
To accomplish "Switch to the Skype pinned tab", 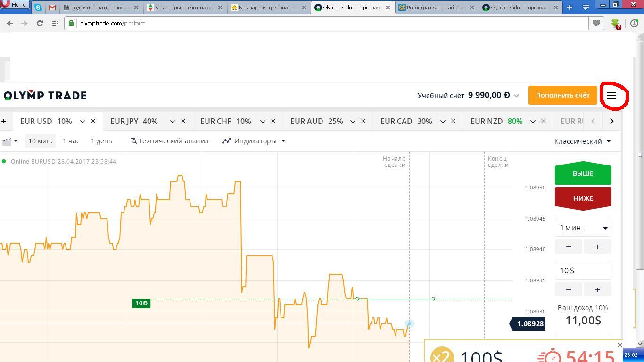I will click(x=38, y=8).
